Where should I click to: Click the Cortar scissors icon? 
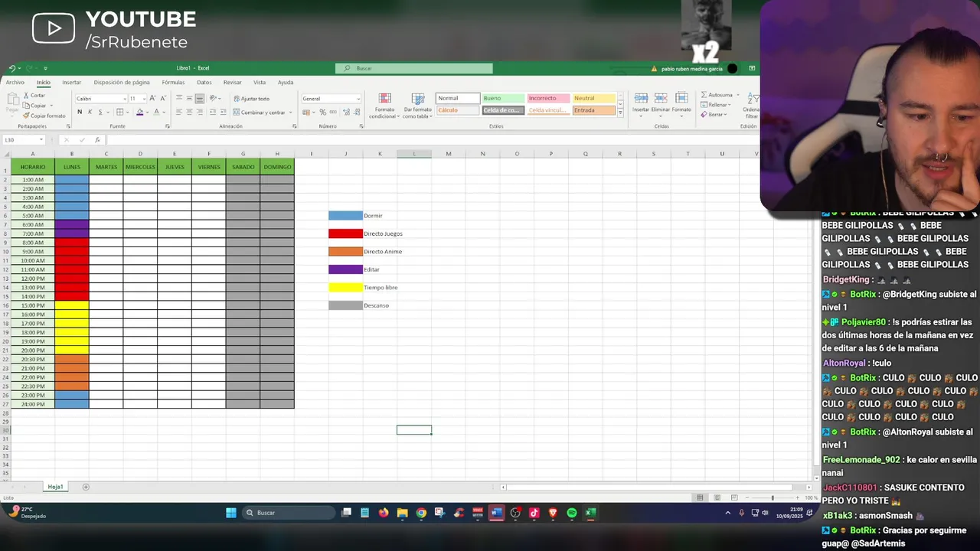click(26, 96)
